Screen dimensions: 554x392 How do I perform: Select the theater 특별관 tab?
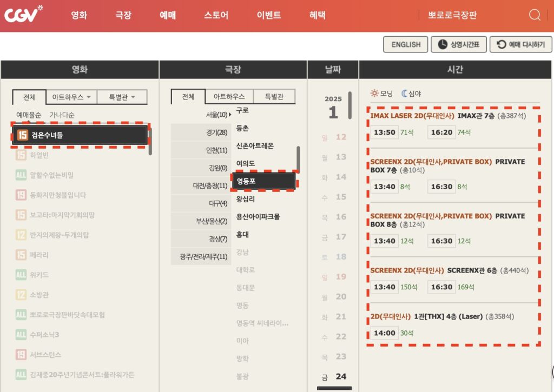click(x=274, y=96)
